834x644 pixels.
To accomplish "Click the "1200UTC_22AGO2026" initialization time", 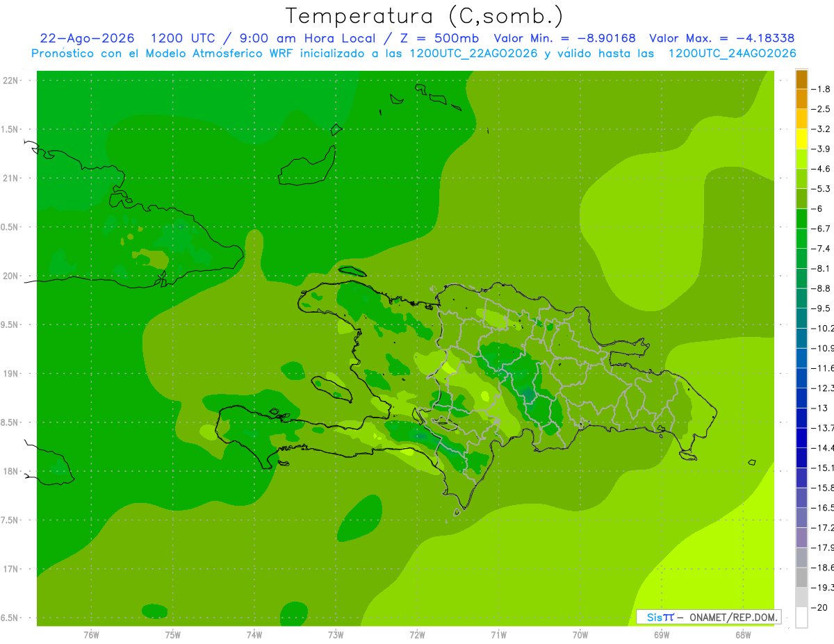I will [x=473, y=53].
